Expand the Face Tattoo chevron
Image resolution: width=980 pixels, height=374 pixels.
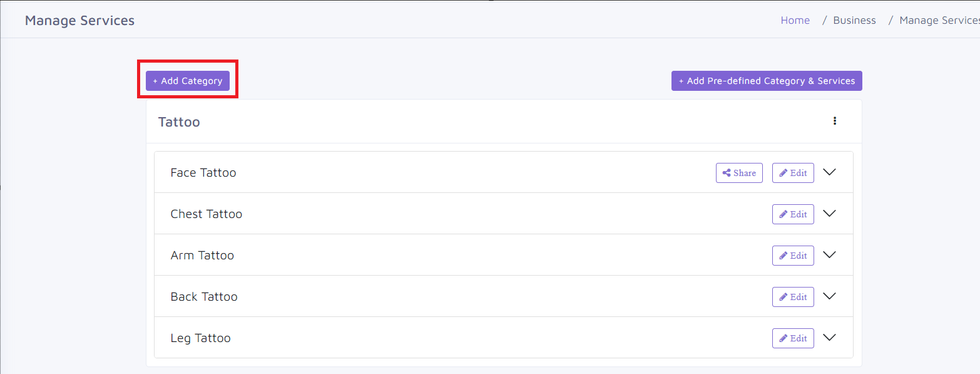click(x=829, y=172)
